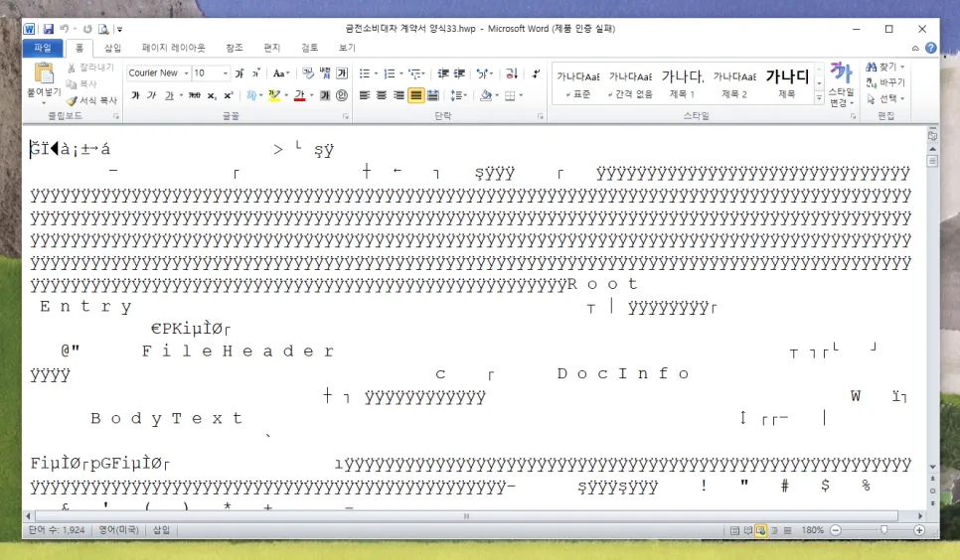Click the Numbering list icon
Image resolution: width=960 pixels, height=560 pixels.
point(390,73)
